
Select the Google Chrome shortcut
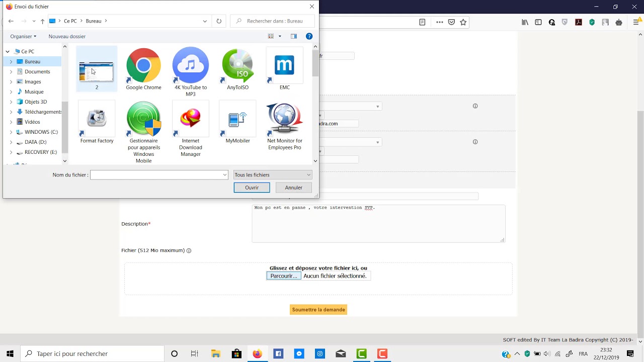click(143, 69)
